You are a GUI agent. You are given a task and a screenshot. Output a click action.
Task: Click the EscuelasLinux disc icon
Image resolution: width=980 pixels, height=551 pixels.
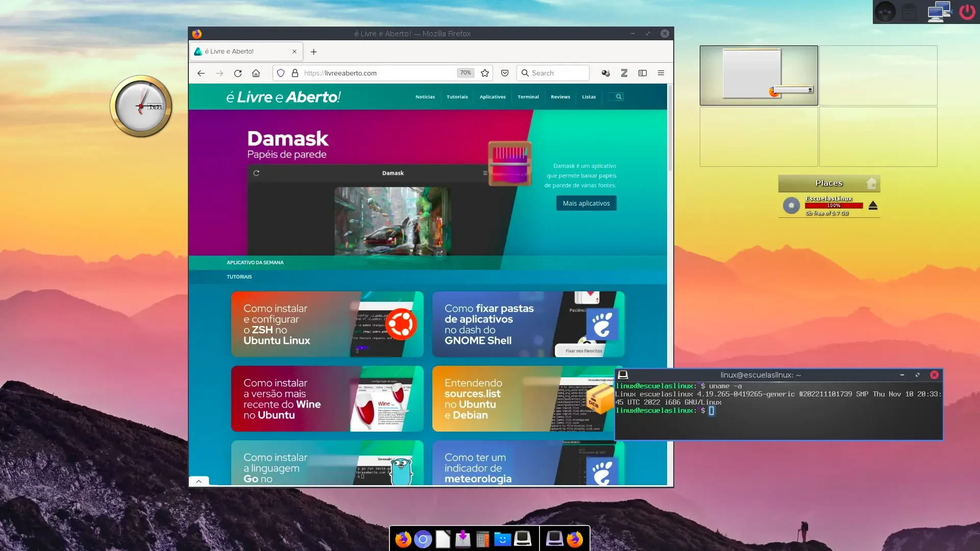point(791,206)
